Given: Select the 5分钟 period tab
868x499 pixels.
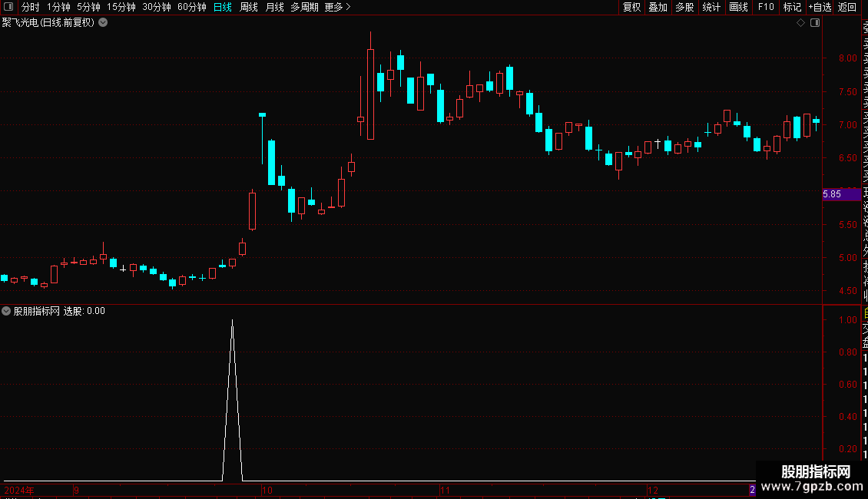Looking at the screenshot, I should click(88, 7).
